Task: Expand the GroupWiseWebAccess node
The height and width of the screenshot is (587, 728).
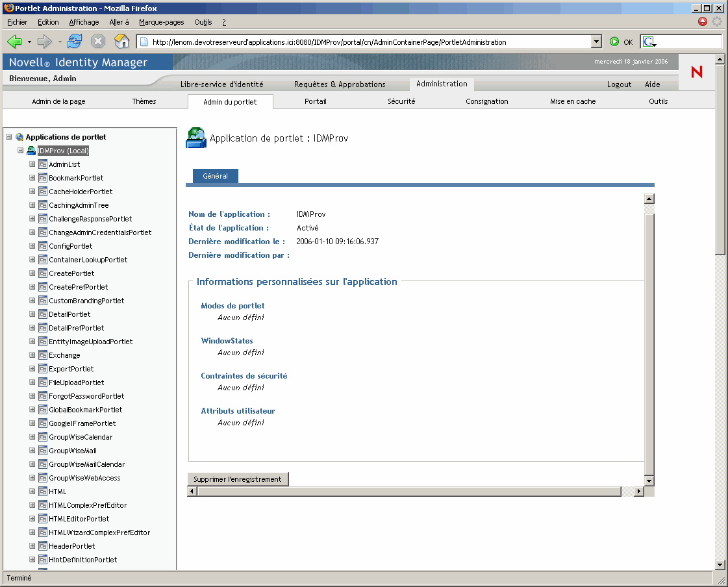Action: click(x=32, y=478)
